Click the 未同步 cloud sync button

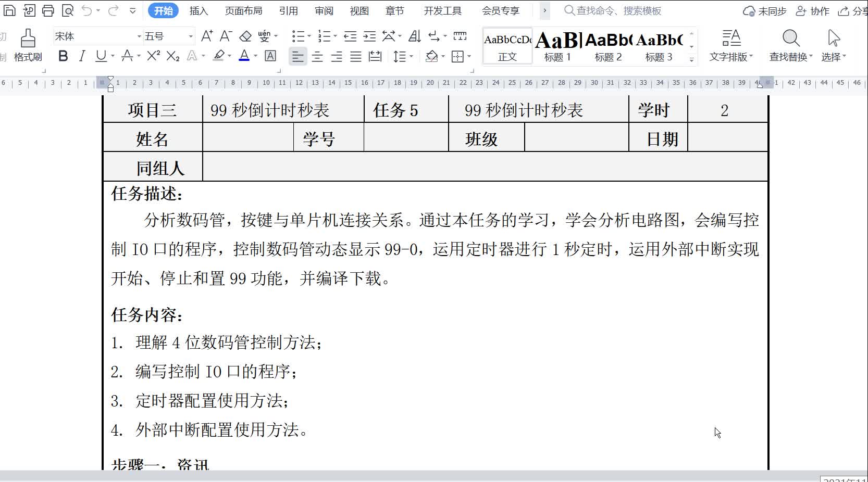click(x=764, y=11)
